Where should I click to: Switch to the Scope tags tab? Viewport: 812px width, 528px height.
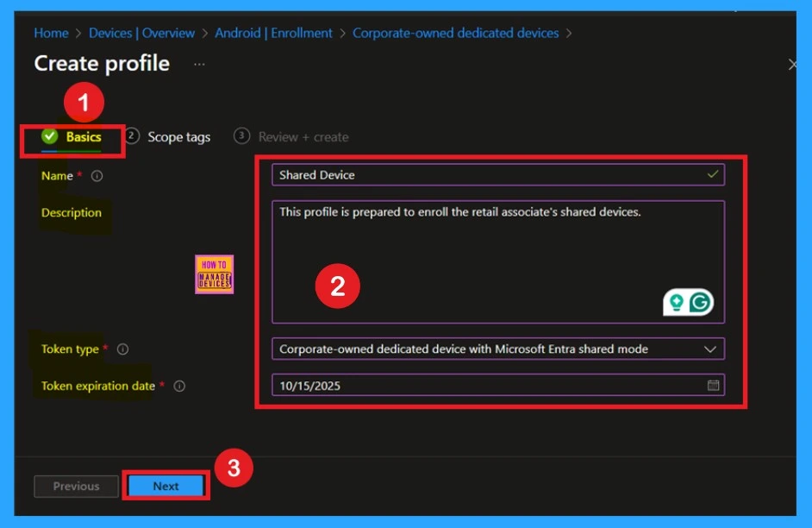(169, 137)
